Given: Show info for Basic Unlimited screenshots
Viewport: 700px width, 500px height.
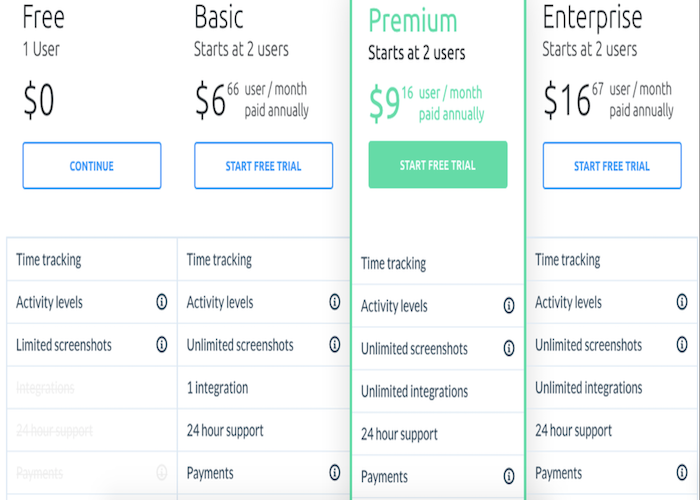Looking at the screenshot, I should click(335, 344).
